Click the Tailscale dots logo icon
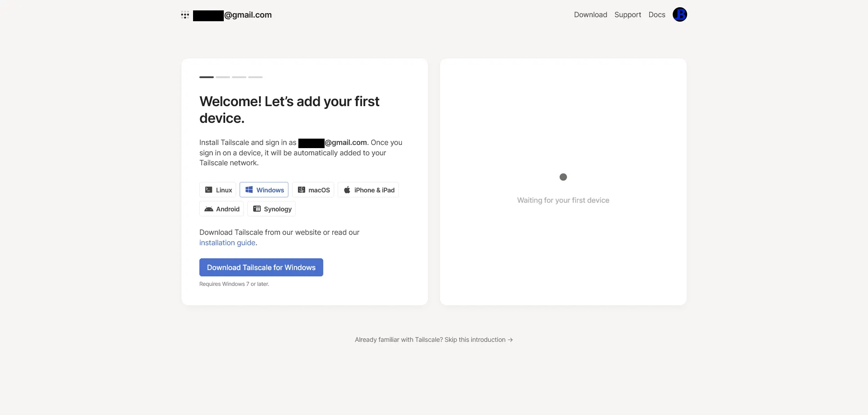Image resolution: width=868 pixels, height=415 pixels. pos(185,15)
